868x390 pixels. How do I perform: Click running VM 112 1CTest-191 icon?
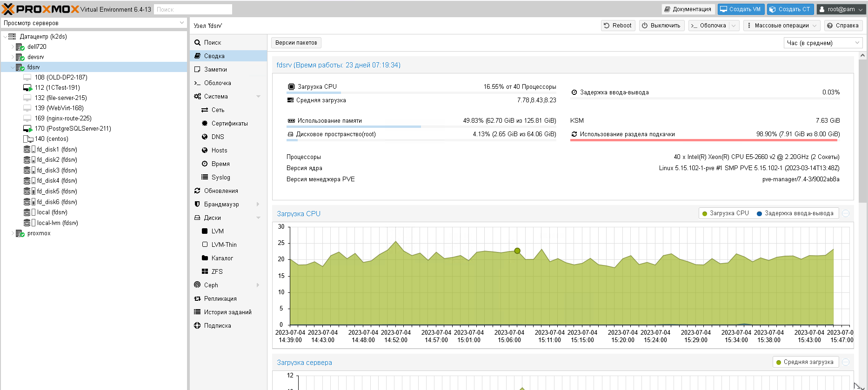(x=28, y=88)
